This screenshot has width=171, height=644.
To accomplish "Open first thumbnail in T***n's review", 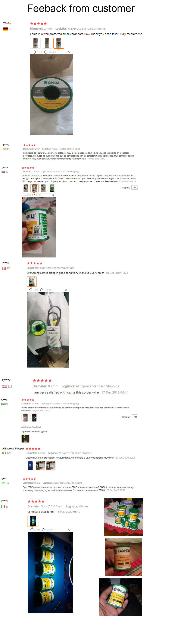I will [35, 43].
